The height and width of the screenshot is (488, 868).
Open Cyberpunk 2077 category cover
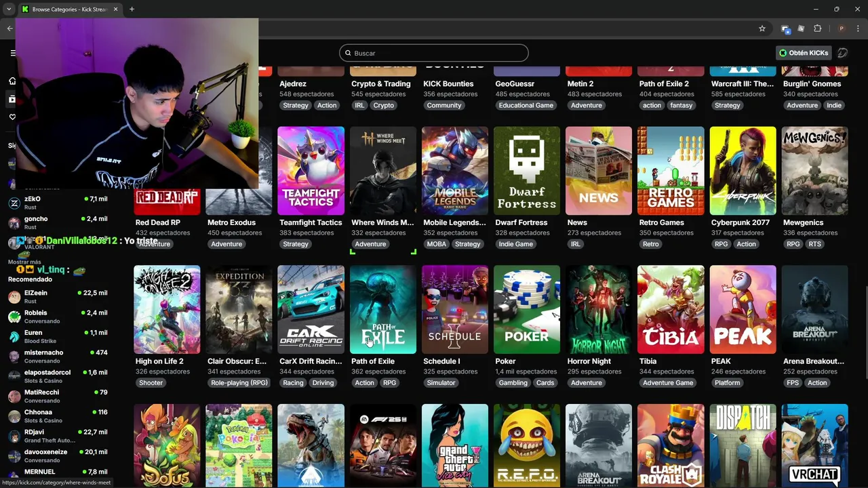743,171
